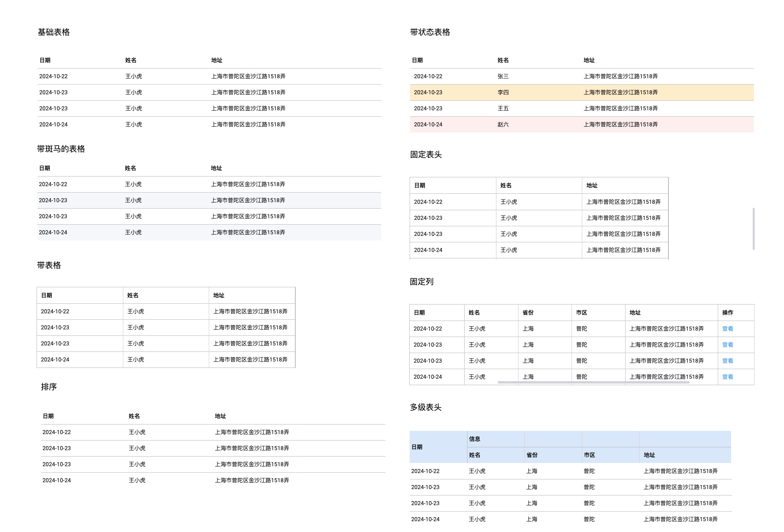Screen dimensions: 784x532
Task: Select 普陀 cell in 多级表头 2024-10-22 row
Action: (x=589, y=471)
